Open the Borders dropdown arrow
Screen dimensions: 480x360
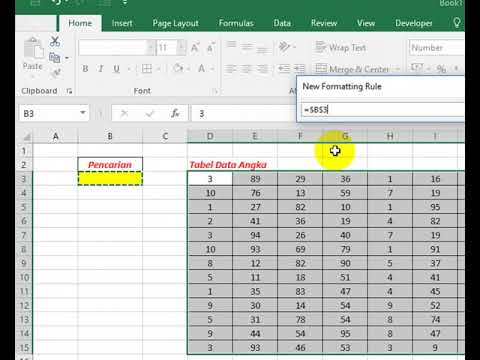[159, 69]
